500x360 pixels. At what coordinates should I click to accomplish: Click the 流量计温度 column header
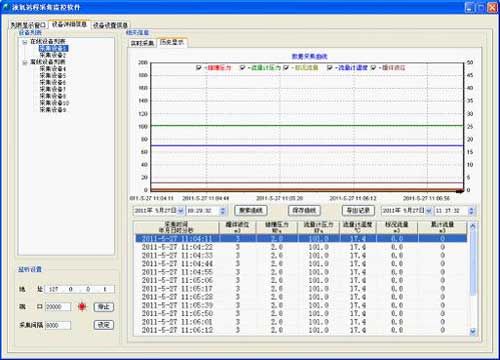click(358, 227)
